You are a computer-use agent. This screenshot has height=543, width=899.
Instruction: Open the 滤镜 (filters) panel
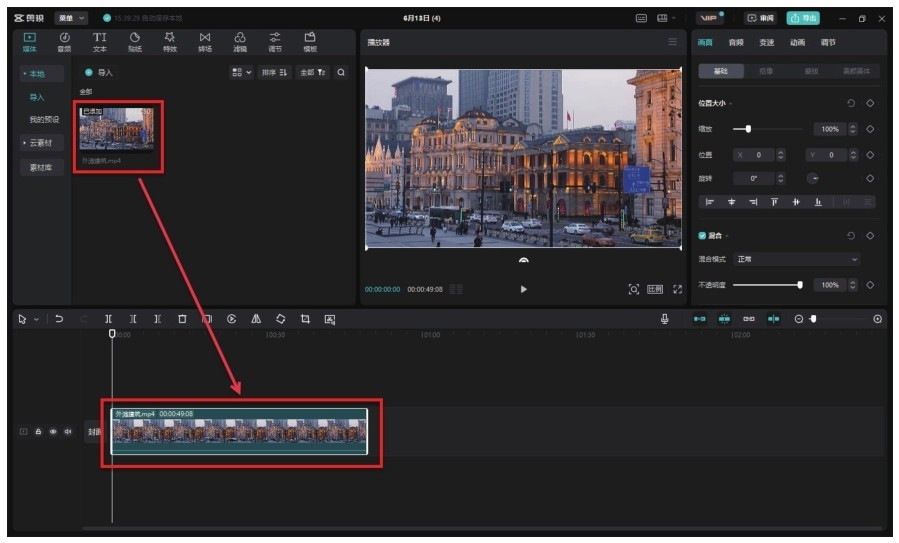[240, 42]
